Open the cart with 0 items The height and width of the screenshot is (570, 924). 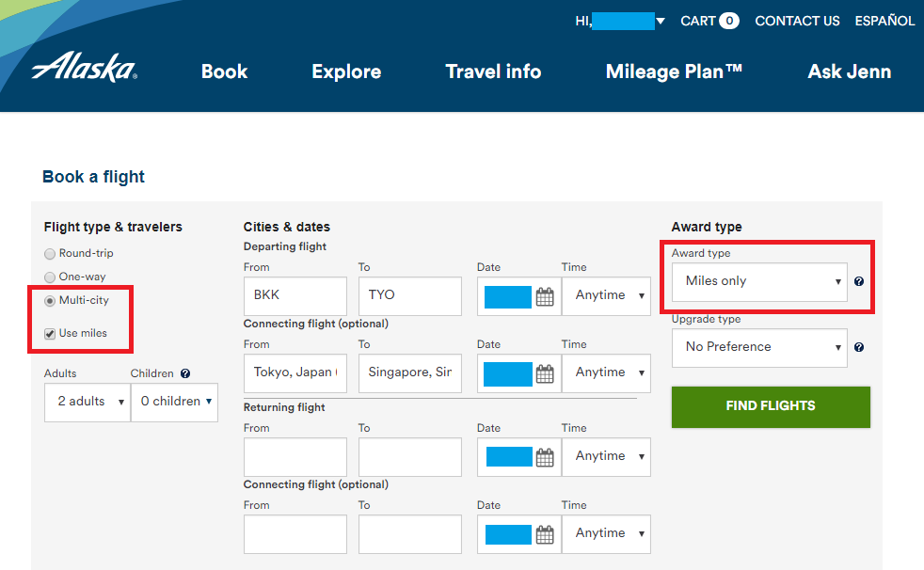click(x=709, y=22)
